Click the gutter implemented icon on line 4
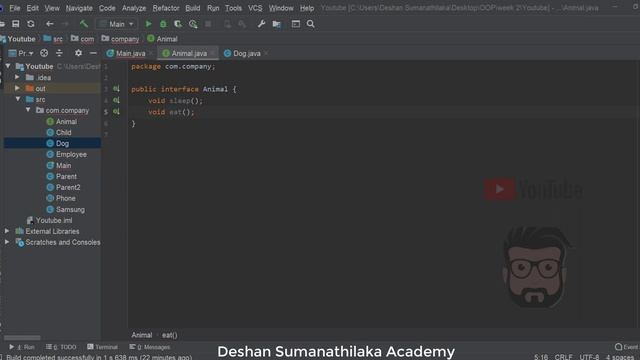Screen dimensions: 640x360 coord(116,100)
